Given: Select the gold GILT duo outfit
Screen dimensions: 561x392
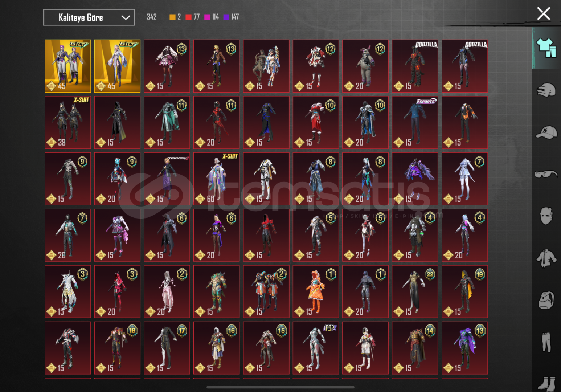Looking at the screenshot, I should coord(68,66).
